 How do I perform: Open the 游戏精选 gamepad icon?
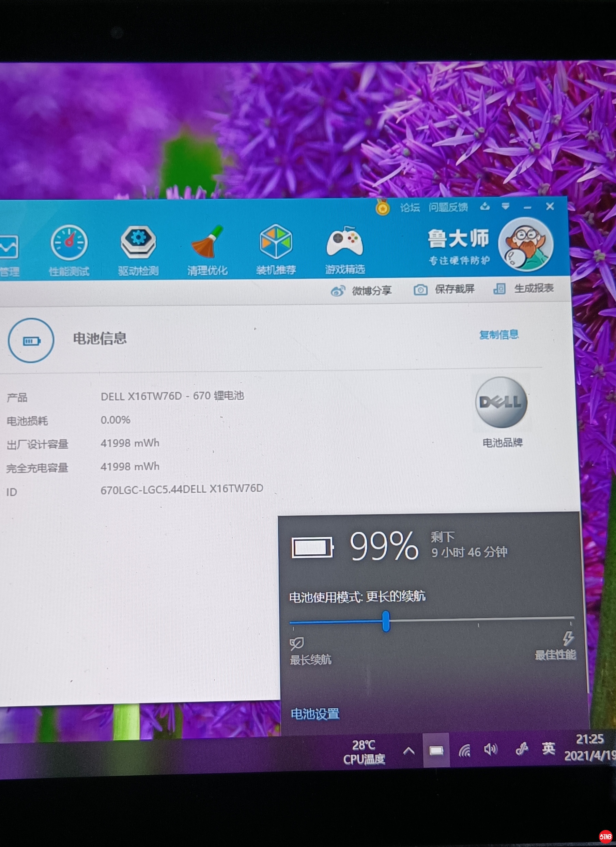tap(344, 242)
